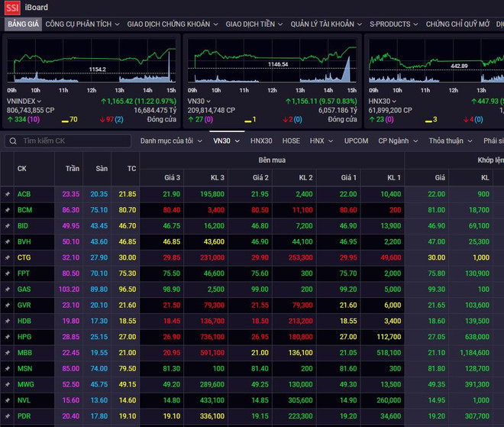Pin the PDR stock row

tap(8, 416)
